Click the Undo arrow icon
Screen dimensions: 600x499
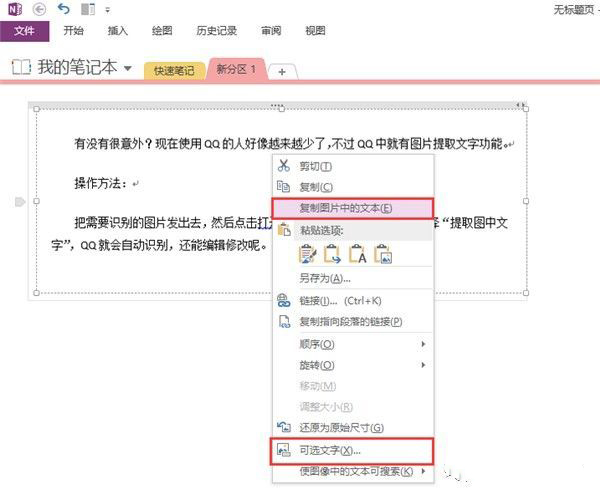tap(63, 9)
